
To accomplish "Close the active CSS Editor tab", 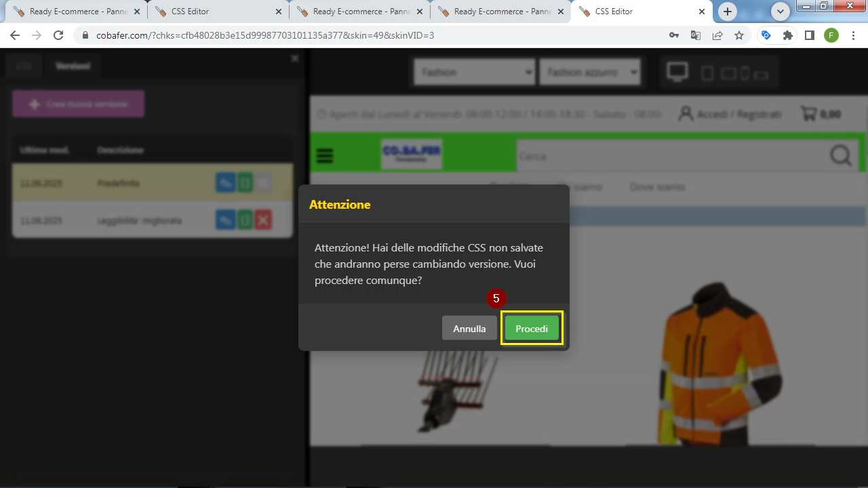I will click(x=702, y=12).
